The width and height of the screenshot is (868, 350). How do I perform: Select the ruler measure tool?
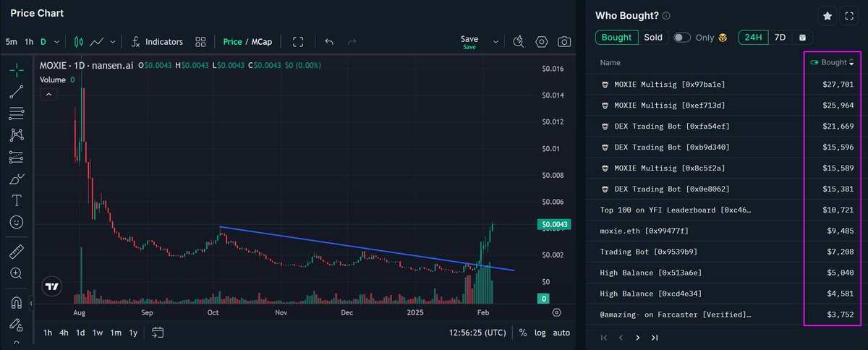click(16, 252)
